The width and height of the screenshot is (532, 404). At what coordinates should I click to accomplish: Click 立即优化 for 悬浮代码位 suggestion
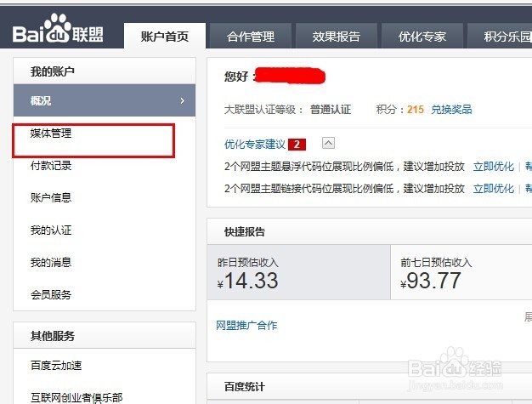[x=494, y=167]
